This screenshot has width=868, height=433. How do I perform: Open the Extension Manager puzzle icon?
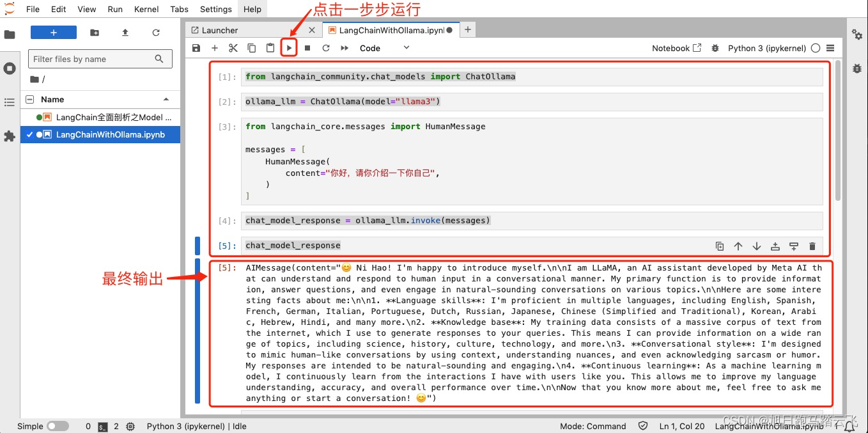coord(10,136)
